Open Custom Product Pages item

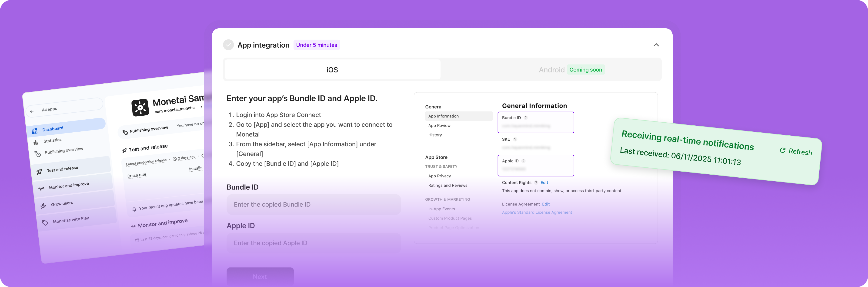(x=450, y=218)
